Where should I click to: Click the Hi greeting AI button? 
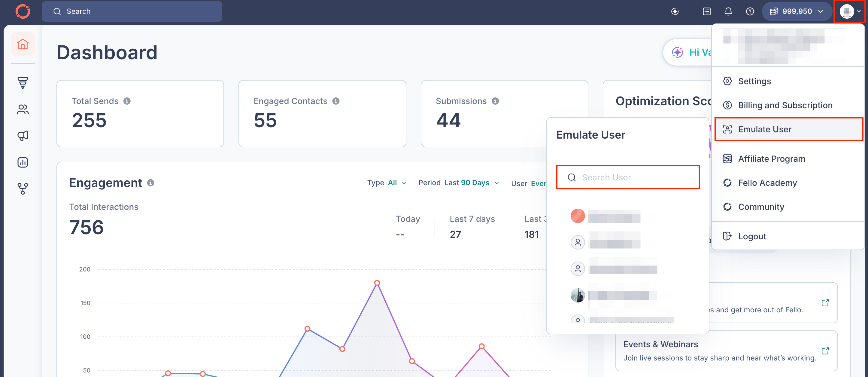[687, 52]
